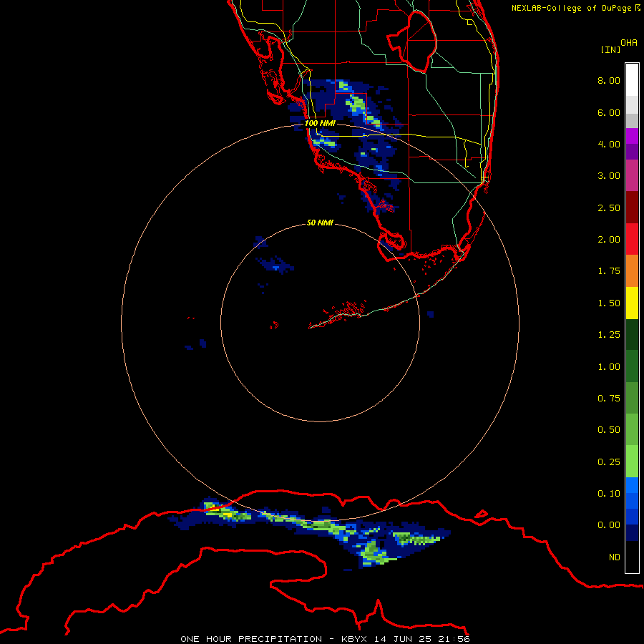Pick the orange swatch beside 1.75

[x=632, y=271]
